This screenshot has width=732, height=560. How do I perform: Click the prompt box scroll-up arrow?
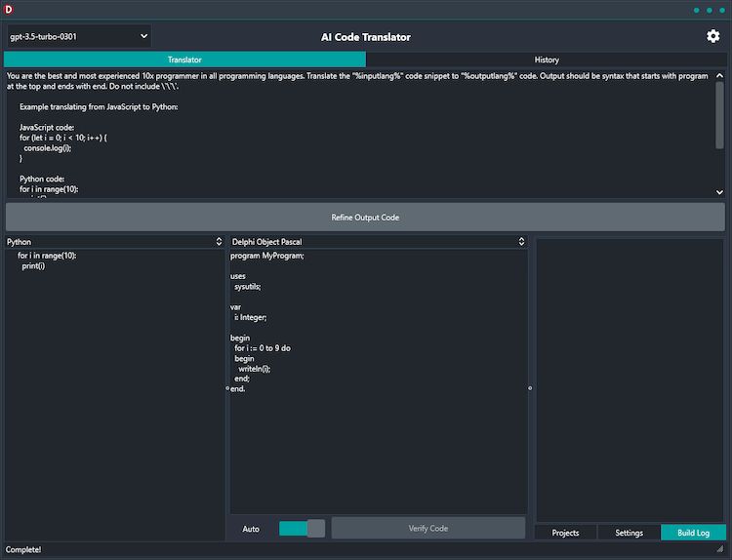click(720, 75)
